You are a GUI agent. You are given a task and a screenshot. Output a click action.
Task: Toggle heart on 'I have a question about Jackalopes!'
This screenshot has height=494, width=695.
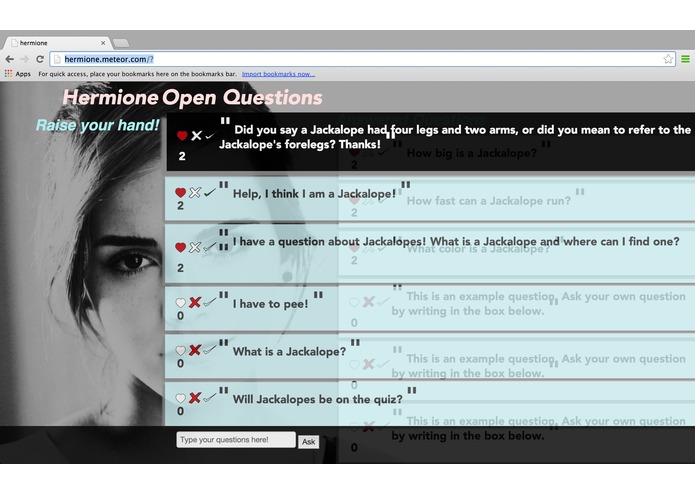coord(180,247)
